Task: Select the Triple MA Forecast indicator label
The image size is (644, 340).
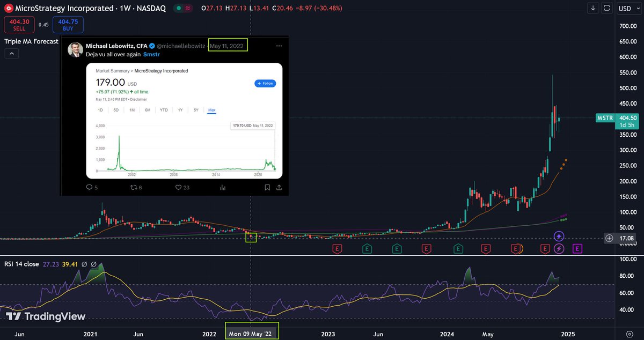Action: [32, 41]
